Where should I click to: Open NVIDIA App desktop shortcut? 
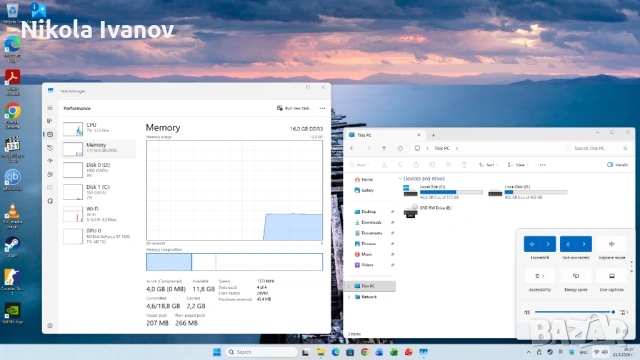click(12, 313)
